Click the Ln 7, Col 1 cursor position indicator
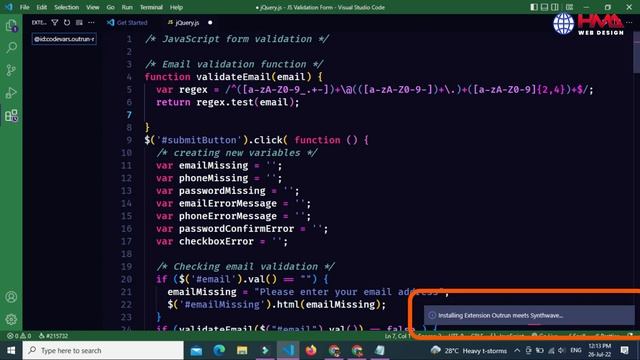Image resolution: width=640 pixels, height=360 pixels. pyautogui.click(x=397, y=336)
